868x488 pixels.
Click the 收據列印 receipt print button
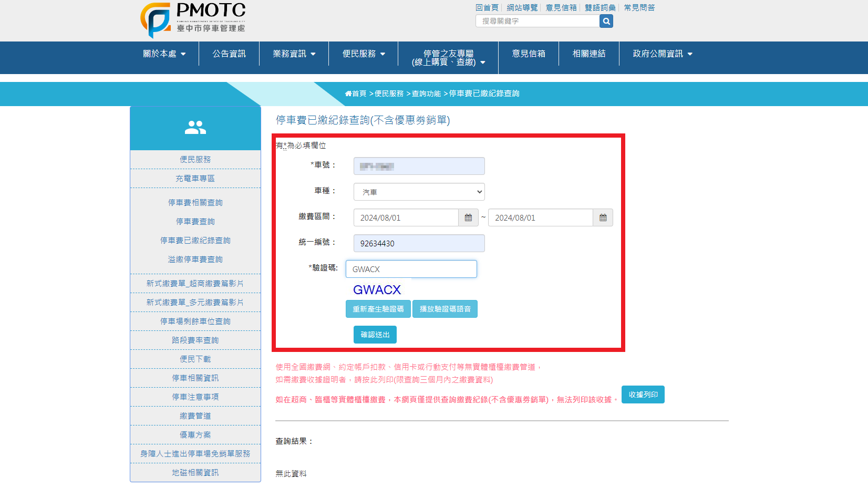643,394
